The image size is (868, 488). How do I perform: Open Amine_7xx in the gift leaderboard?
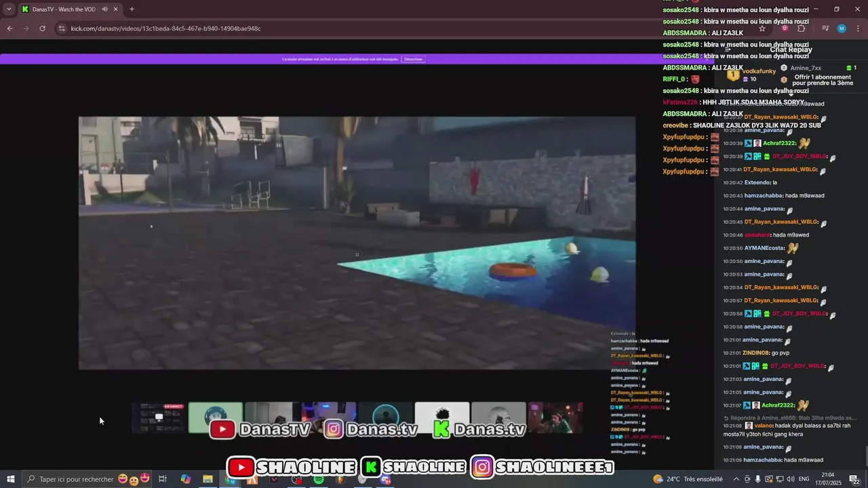pos(806,68)
